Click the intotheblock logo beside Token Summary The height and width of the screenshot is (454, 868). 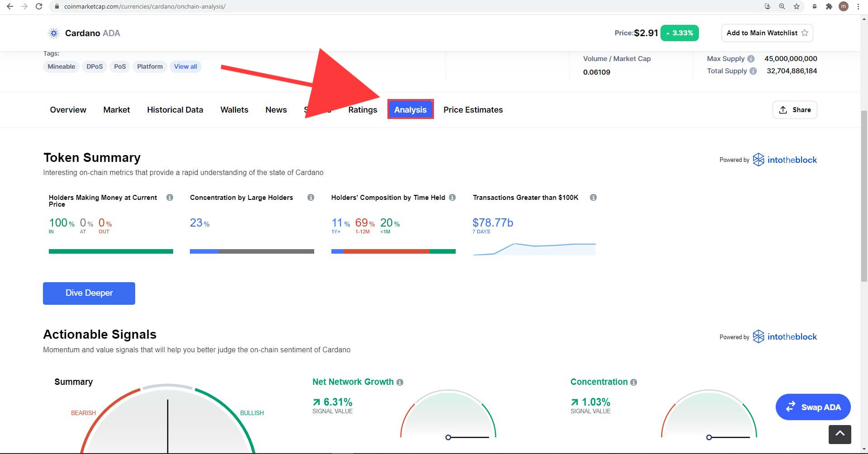click(x=785, y=160)
